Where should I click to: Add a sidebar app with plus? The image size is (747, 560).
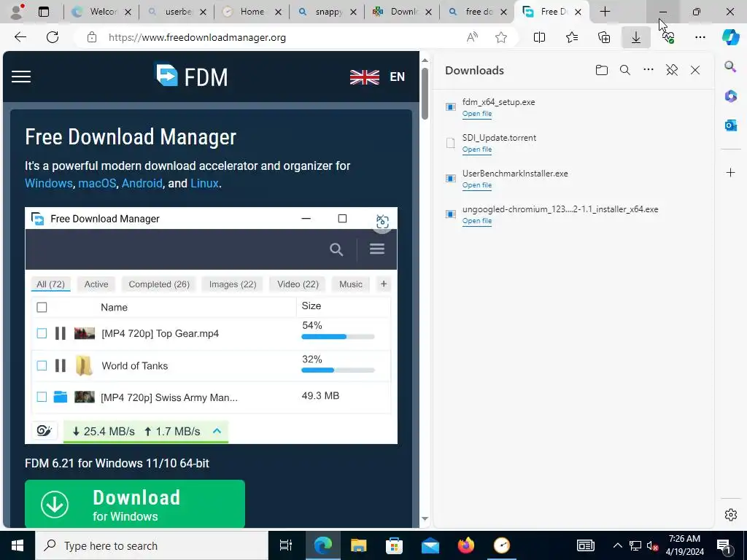tap(730, 172)
